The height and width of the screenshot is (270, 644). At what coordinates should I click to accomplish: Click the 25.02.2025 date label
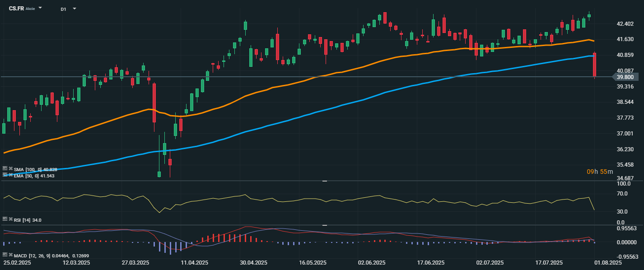[17, 262]
